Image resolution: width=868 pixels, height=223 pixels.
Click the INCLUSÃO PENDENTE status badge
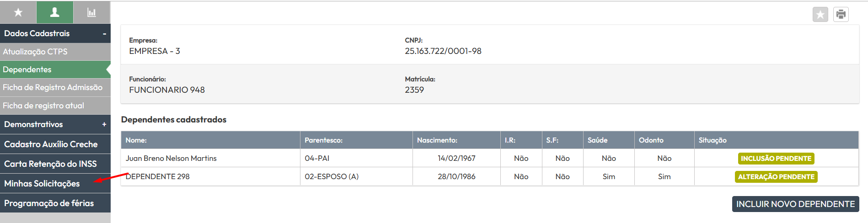tap(776, 159)
